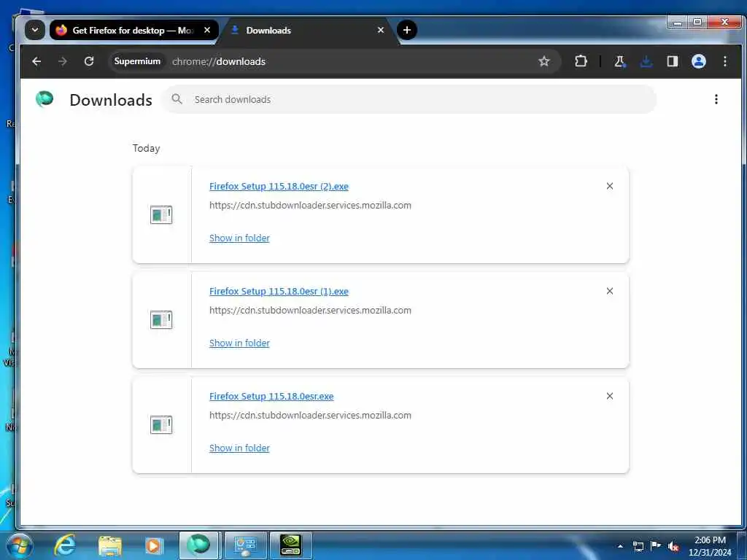The image size is (747, 560).
Task: Open the Chrome Labs flask icon
Action: pos(620,61)
